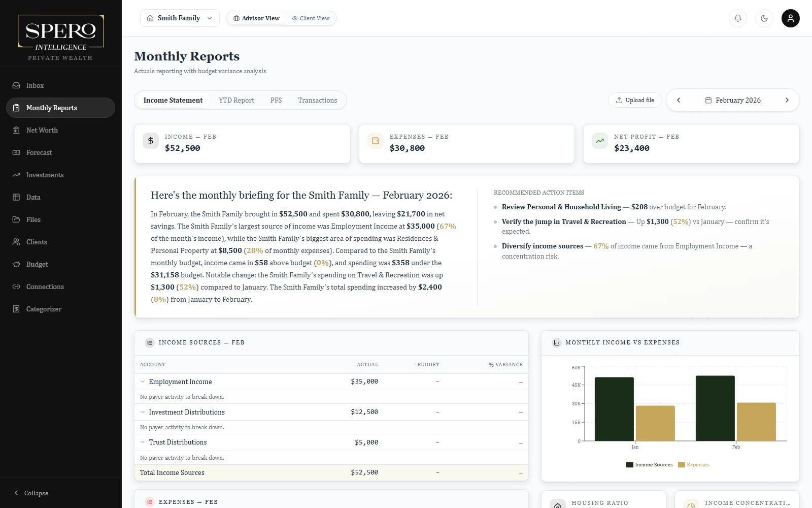
Task: Open Budget piggy bank icon
Action: (x=16, y=264)
